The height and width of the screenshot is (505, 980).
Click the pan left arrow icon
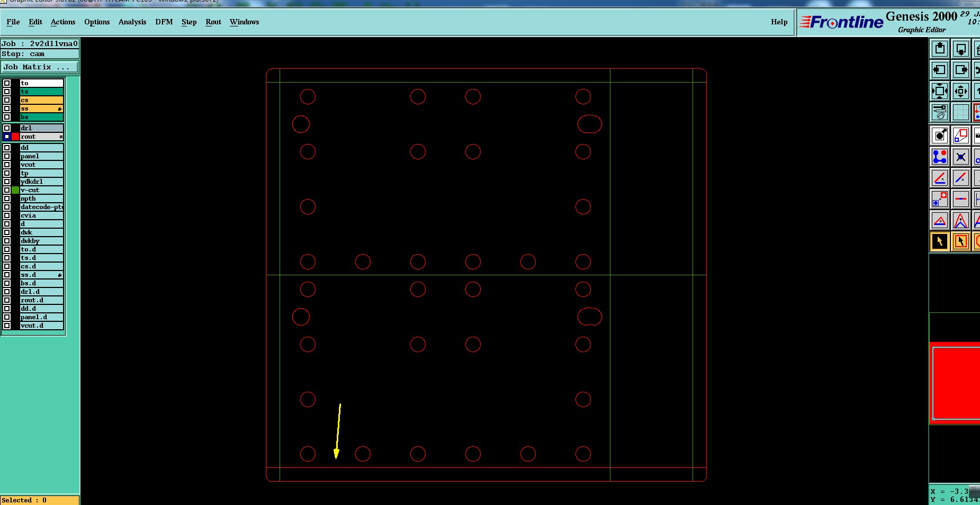(x=940, y=70)
